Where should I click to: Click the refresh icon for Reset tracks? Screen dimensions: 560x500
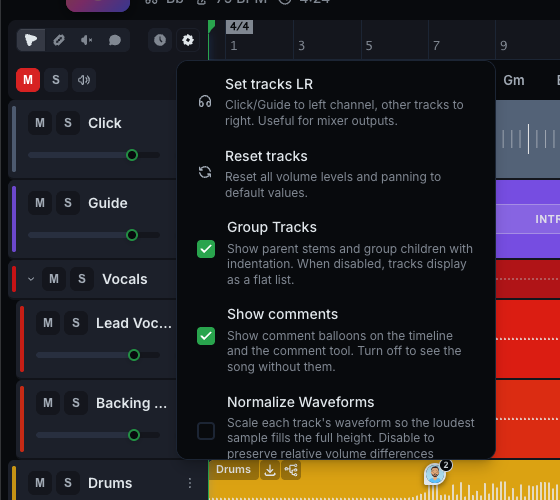(x=205, y=172)
